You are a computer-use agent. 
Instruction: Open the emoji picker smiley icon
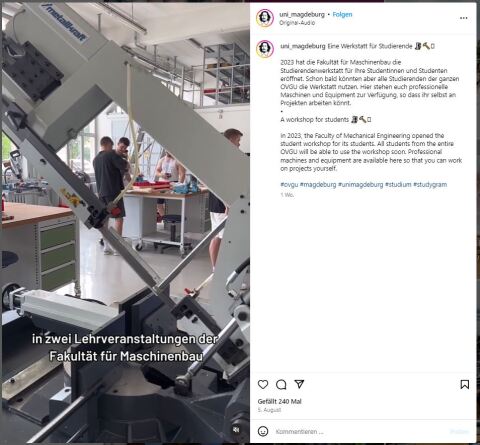(x=263, y=431)
